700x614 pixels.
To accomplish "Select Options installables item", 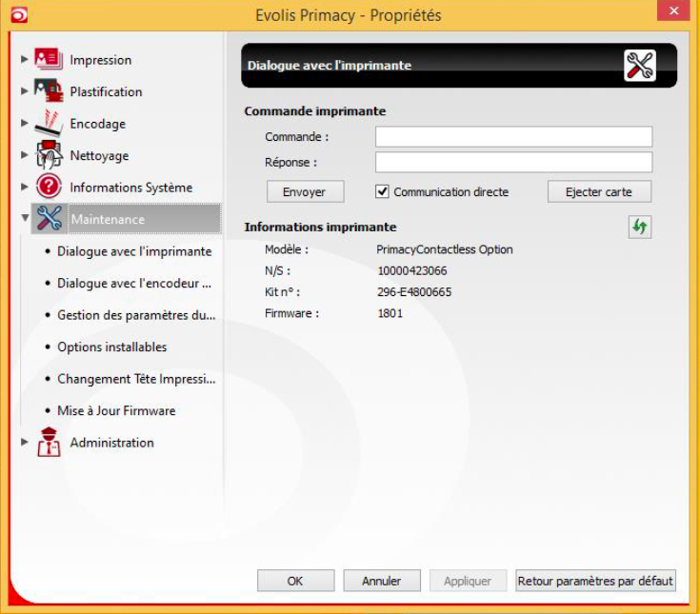I will 112,347.
